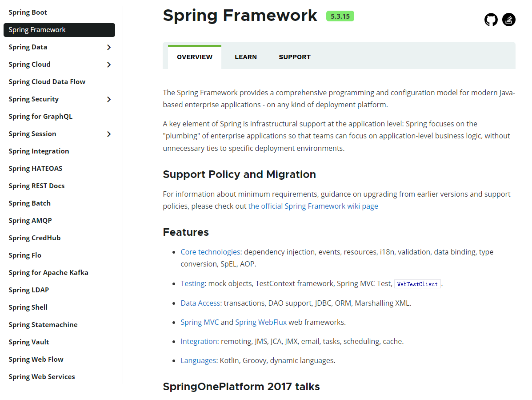Follow the Integration features link
Image resolution: width=532 pixels, height=400 pixels.
click(x=199, y=341)
